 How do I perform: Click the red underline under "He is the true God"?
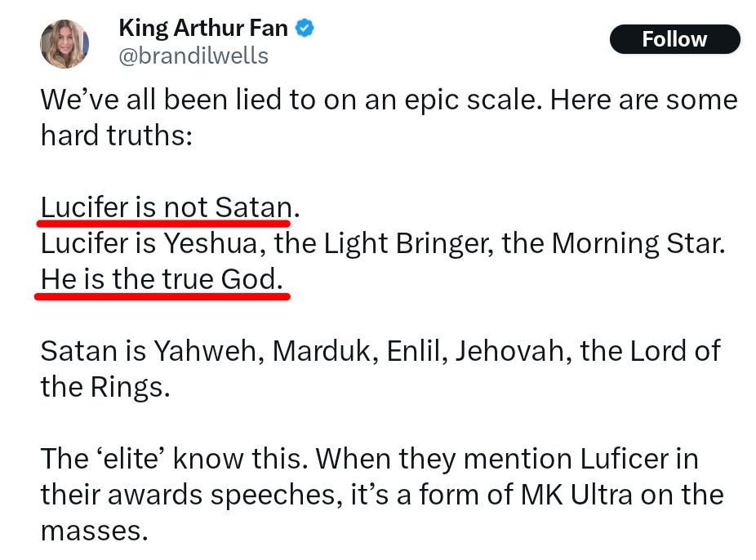click(162, 296)
